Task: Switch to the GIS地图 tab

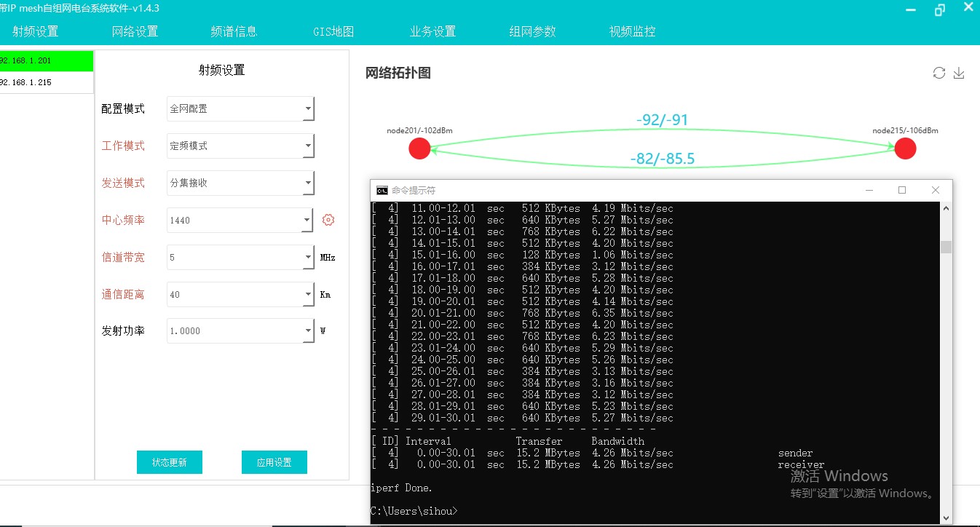Action: click(x=333, y=32)
